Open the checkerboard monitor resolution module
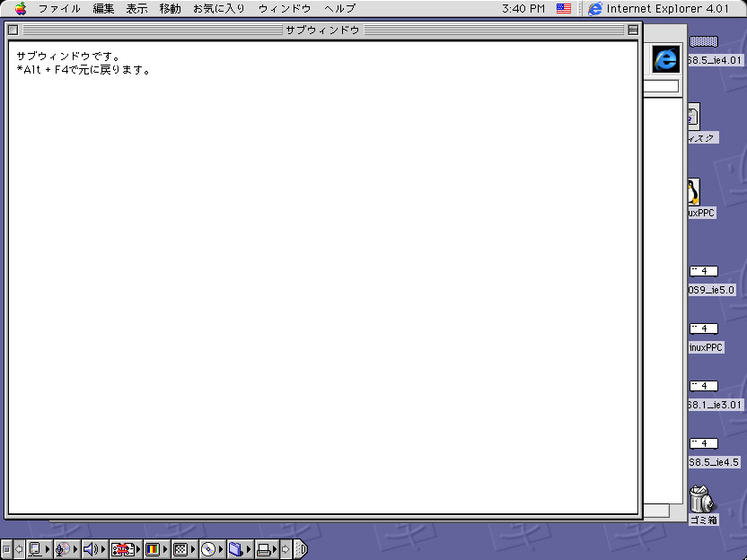This screenshot has width=747, height=560. [184, 549]
